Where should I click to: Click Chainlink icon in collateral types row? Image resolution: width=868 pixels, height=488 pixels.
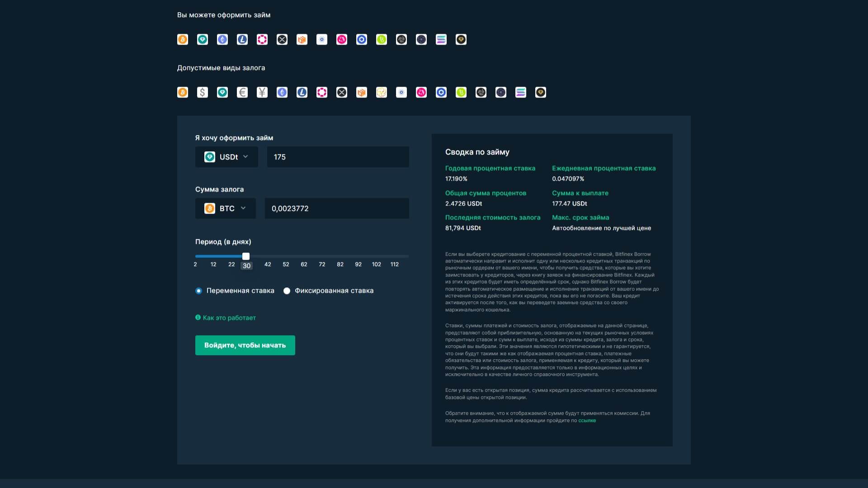click(x=441, y=93)
